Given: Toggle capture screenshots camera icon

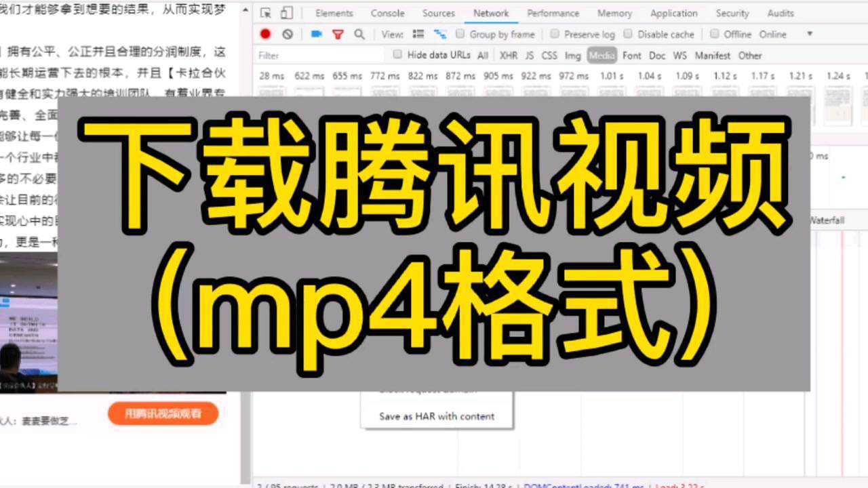Looking at the screenshot, I should pyautogui.click(x=316, y=34).
